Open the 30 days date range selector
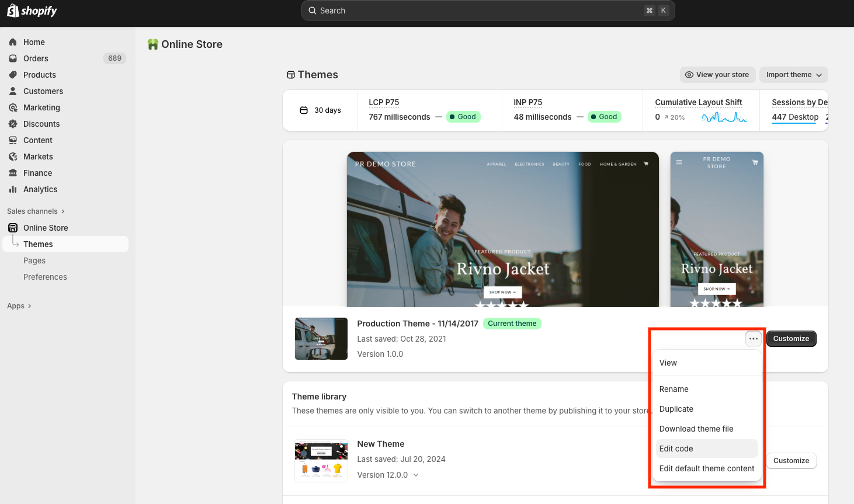This screenshot has width=854, height=504. (320, 110)
